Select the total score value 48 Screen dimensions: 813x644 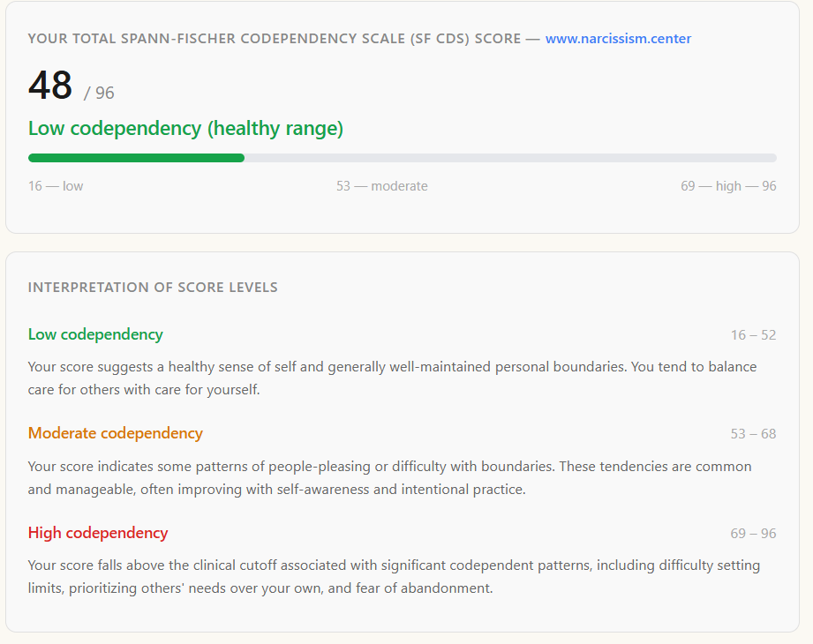click(50, 85)
